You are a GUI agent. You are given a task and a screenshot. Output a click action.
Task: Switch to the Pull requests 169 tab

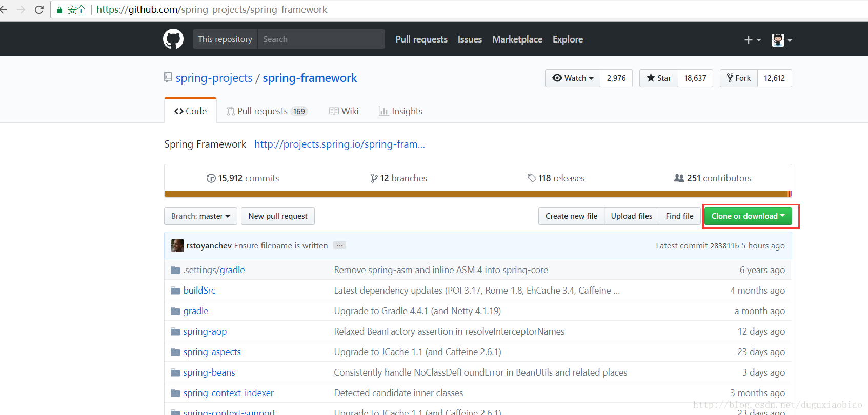click(x=267, y=111)
